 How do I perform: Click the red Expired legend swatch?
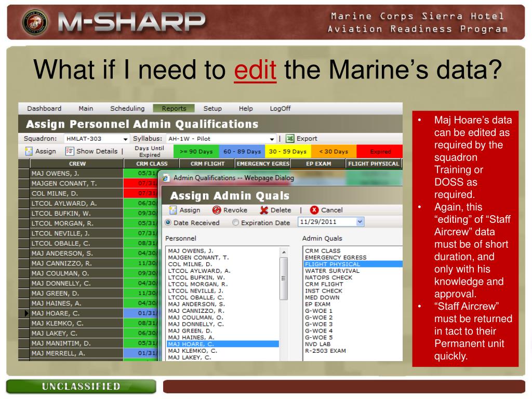[x=380, y=151]
